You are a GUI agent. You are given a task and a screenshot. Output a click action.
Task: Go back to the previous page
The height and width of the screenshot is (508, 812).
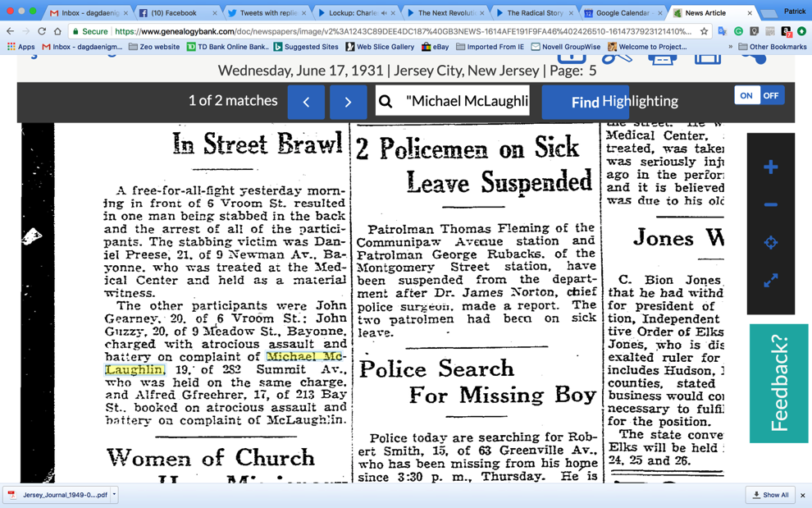pyautogui.click(x=11, y=31)
